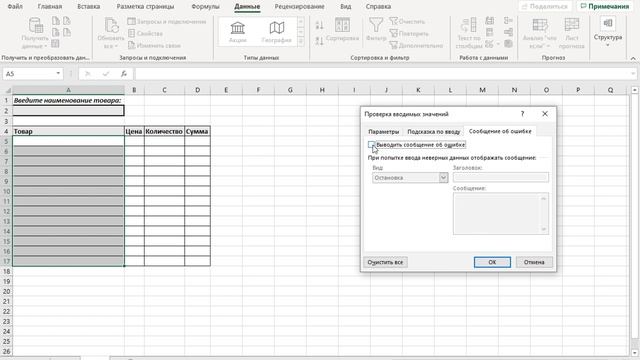Click the dialog Help question mark
640x360 pixels.
tap(522, 114)
